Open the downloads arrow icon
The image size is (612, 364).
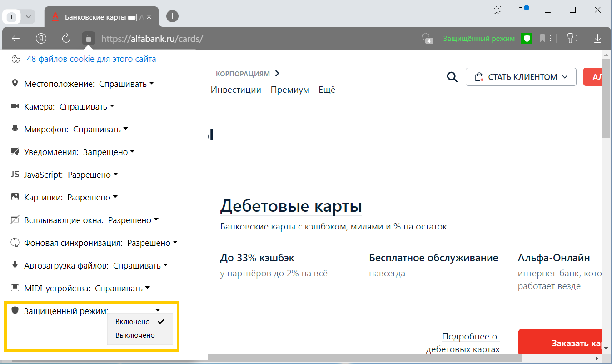click(597, 39)
